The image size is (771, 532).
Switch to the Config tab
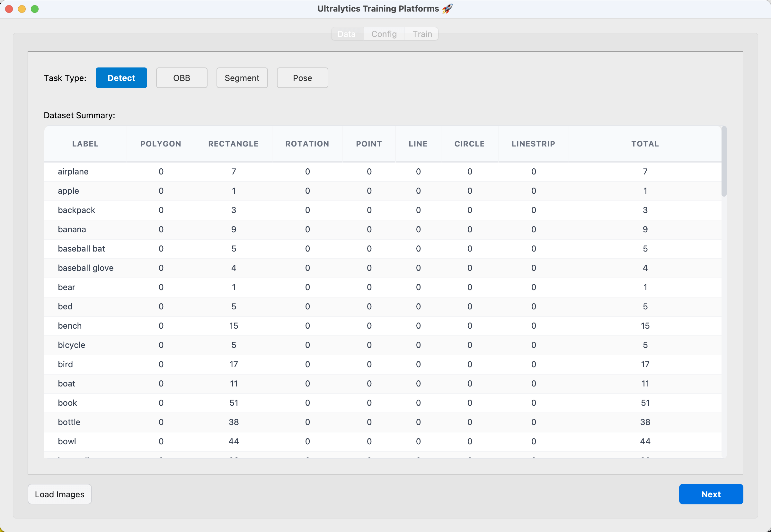(384, 34)
